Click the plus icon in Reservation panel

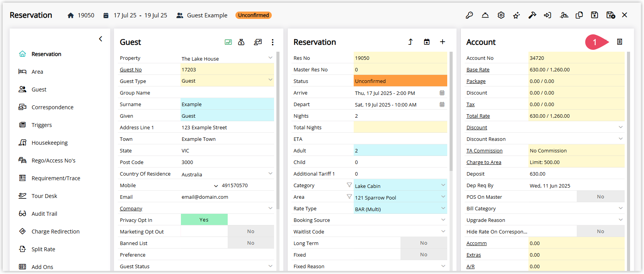click(x=443, y=42)
